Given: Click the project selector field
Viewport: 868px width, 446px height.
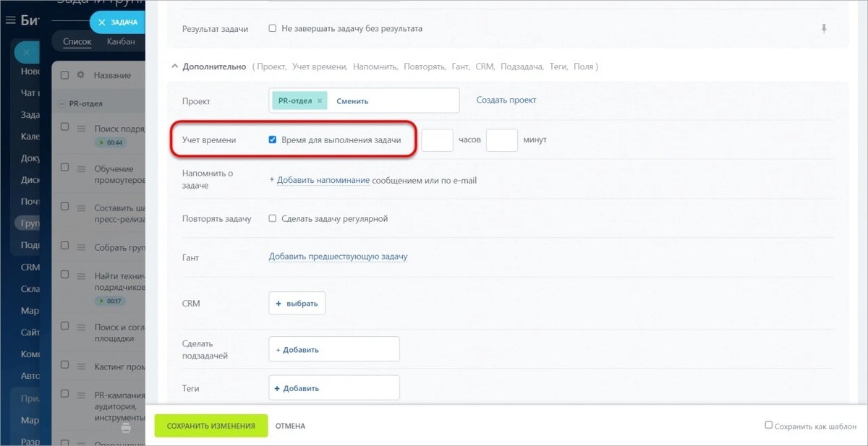Looking at the screenshot, I should pos(364,100).
